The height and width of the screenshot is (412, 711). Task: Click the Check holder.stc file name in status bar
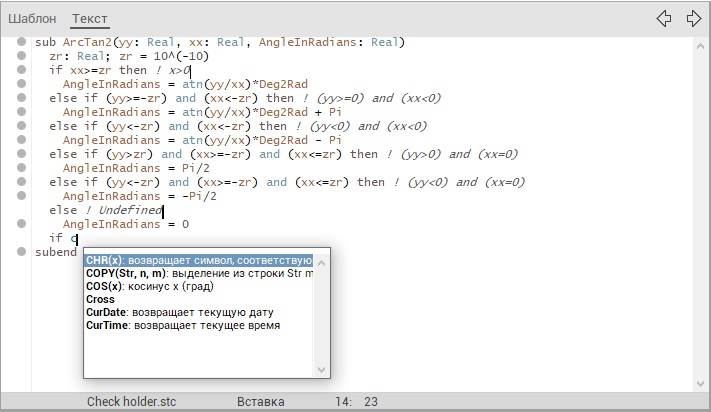(131, 402)
